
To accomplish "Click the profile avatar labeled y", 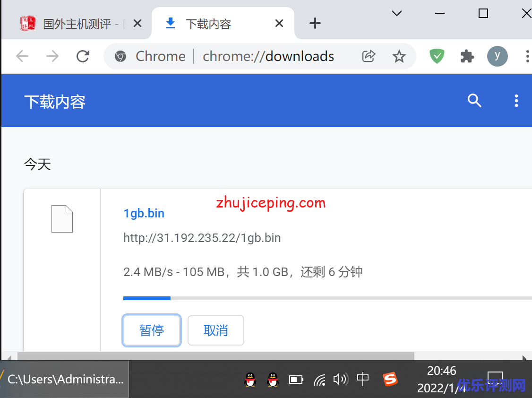I will pyautogui.click(x=497, y=57).
